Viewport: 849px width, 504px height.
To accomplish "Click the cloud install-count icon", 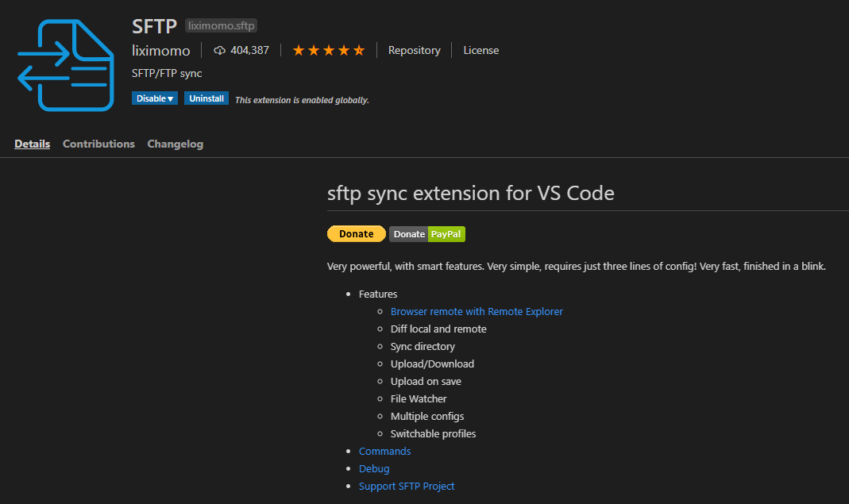I will tap(219, 50).
